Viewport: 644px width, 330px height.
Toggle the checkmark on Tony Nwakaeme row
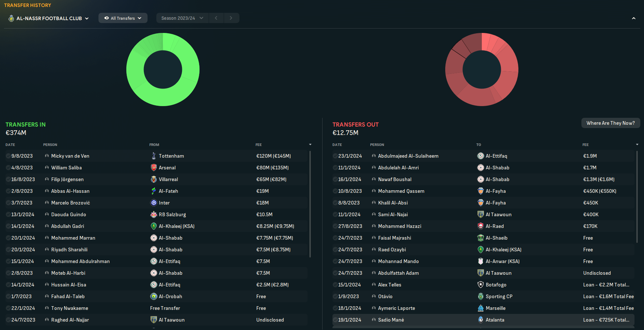pos(8,308)
